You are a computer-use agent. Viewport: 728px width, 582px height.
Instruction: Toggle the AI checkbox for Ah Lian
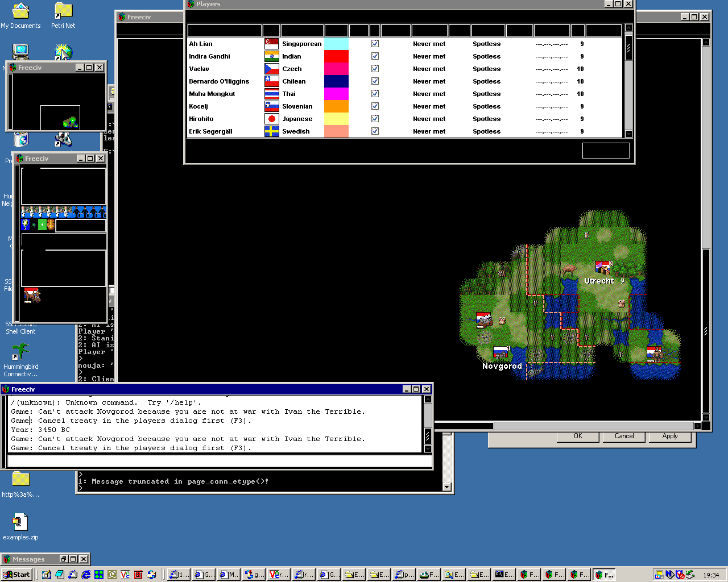(x=375, y=44)
